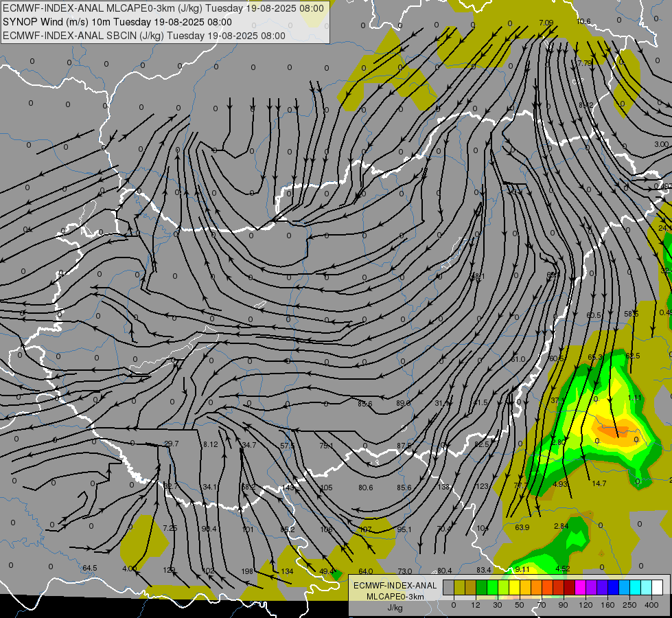Click the dark green legend swatch above 12
The image size is (672, 618).
[482, 587]
